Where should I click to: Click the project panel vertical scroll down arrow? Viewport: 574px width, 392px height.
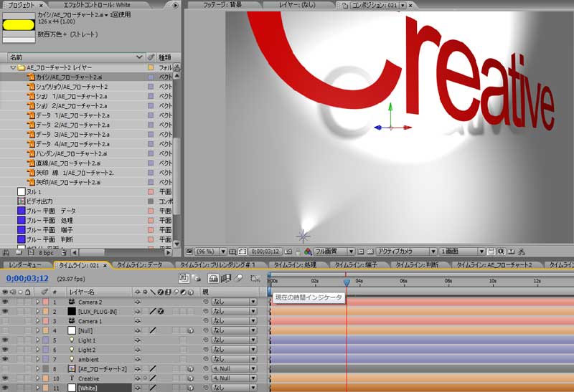click(177, 244)
